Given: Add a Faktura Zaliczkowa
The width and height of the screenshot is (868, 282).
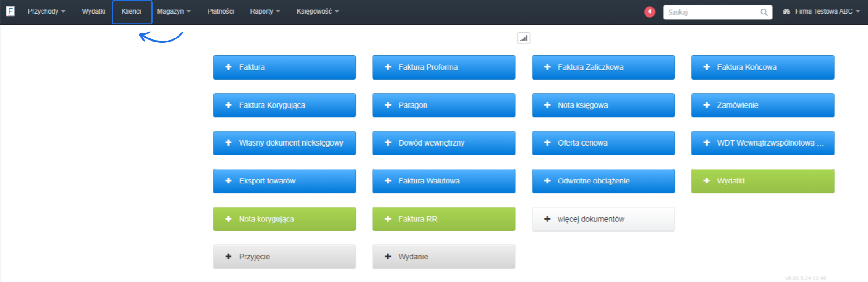Looking at the screenshot, I should point(603,67).
